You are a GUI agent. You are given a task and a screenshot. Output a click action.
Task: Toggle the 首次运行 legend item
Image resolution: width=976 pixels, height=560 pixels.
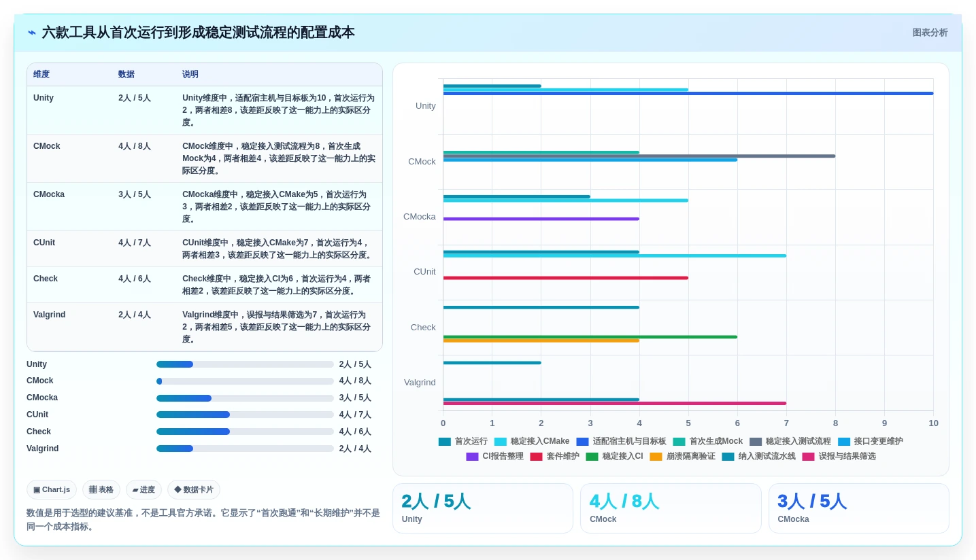coord(463,442)
